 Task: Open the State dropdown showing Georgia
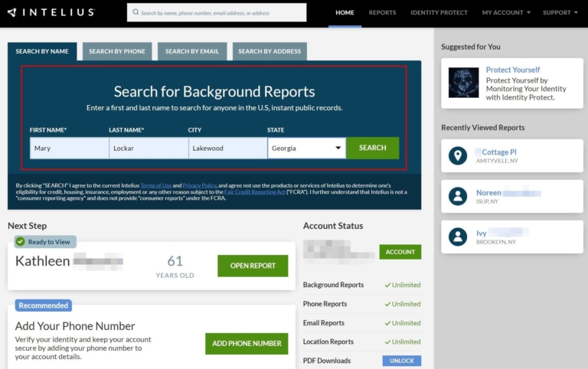[306, 148]
